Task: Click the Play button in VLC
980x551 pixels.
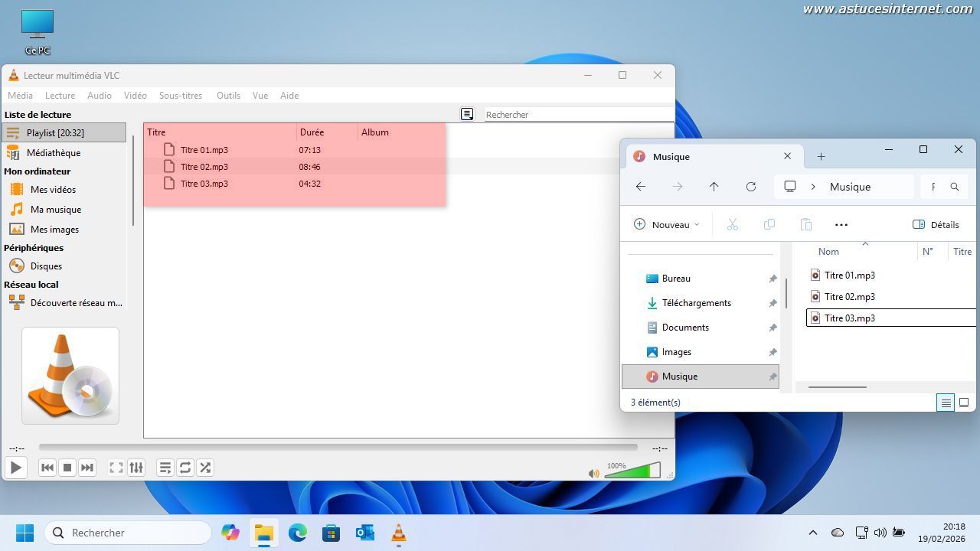Action: (x=15, y=468)
